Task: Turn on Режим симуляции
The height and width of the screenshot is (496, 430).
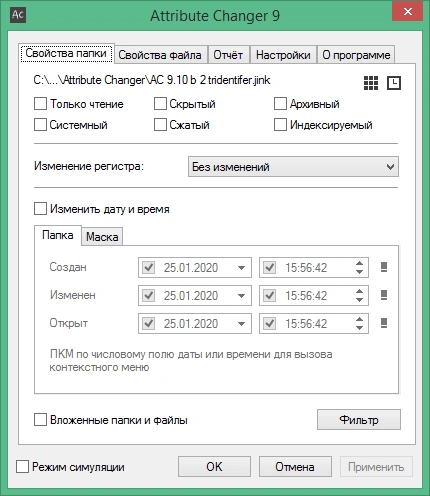Action: click(22, 467)
